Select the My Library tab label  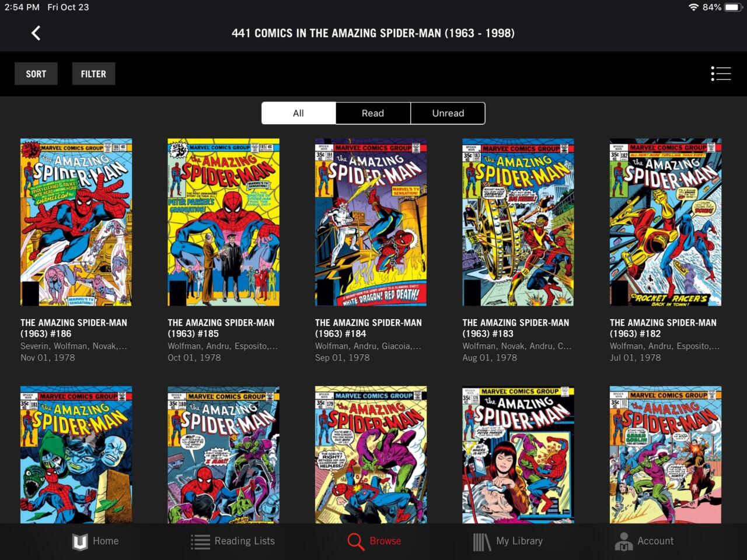tap(518, 541)
